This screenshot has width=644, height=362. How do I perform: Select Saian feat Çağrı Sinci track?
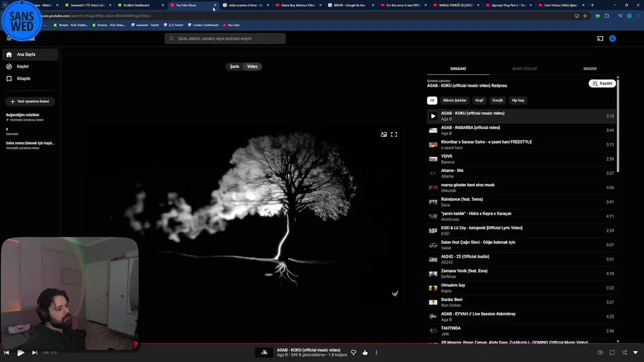tap(521, 245)
